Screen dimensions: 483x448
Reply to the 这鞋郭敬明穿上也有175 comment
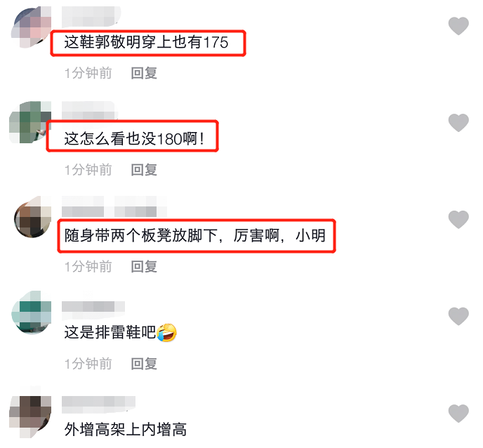click(x=144, y=73)
